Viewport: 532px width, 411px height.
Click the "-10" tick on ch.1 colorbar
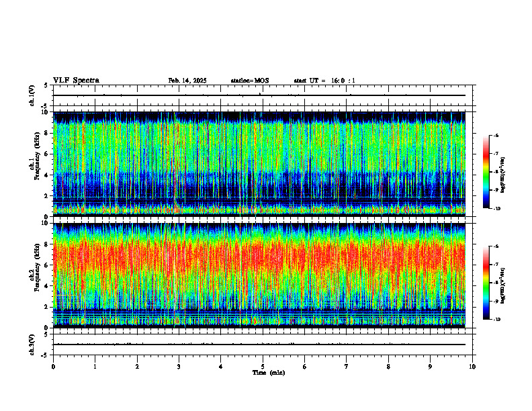pos(497,209)
